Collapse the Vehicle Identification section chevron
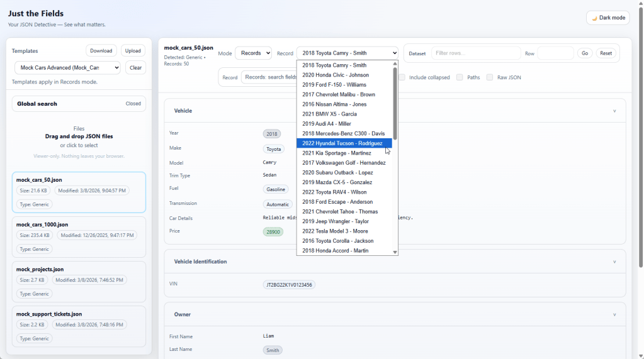Screen dimensions: 644x359 [x=614, y=262]
